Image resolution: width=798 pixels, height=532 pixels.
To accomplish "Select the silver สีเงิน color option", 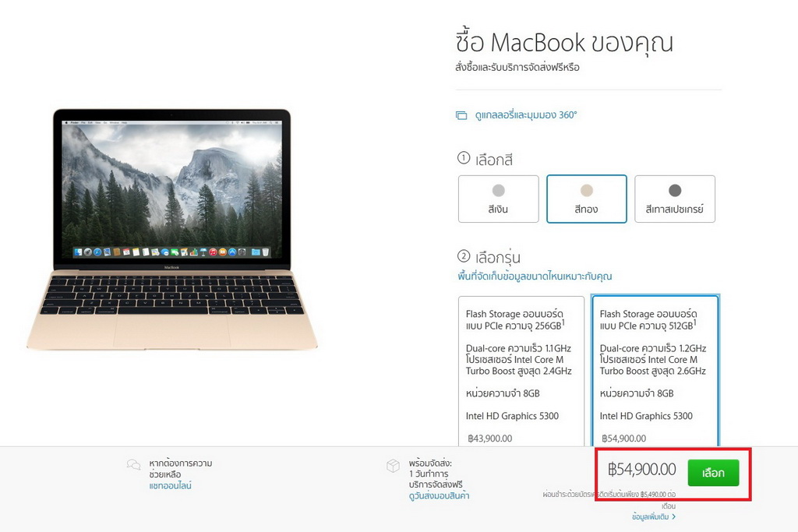I will click(x=498, y=199).
